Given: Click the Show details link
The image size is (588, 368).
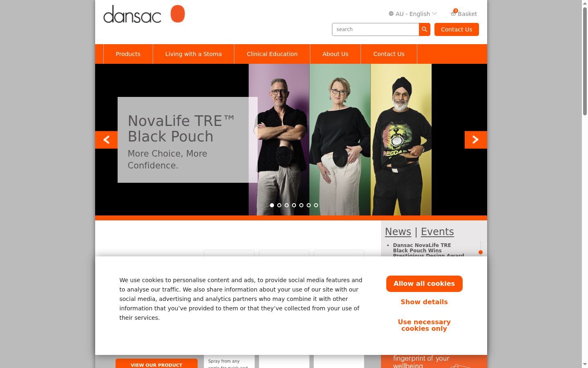Looking at the screenshot, I should [x=424, y=302].
